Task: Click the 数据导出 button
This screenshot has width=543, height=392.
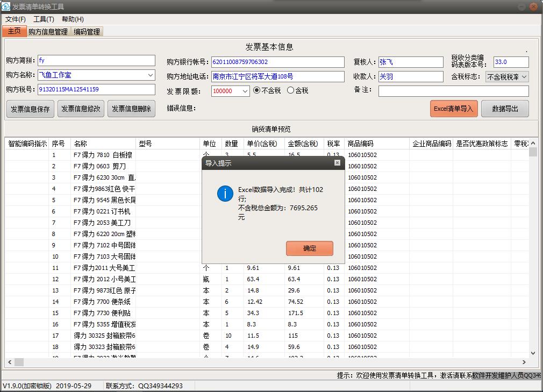Action: click(505, 109)
